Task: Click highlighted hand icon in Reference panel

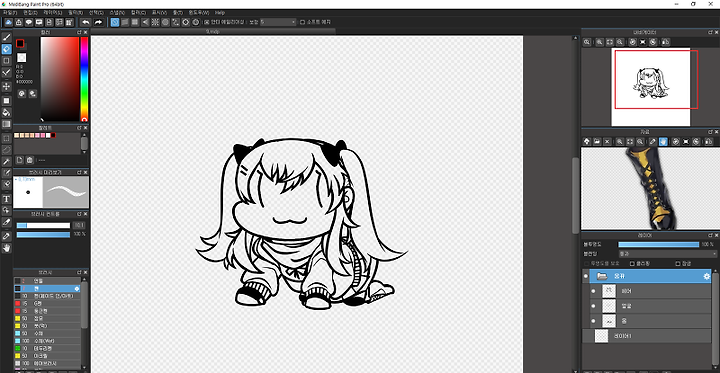Action: click(x=663, y=141)
